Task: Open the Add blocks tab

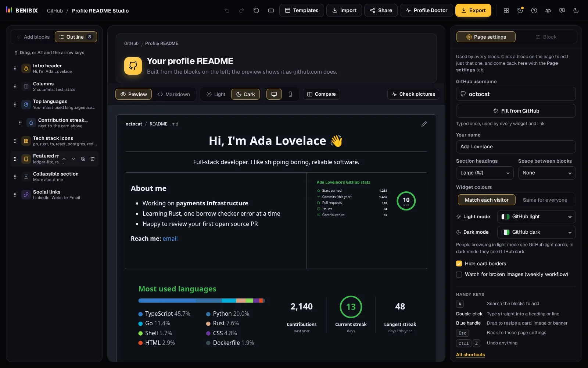Action: [33, 37]
